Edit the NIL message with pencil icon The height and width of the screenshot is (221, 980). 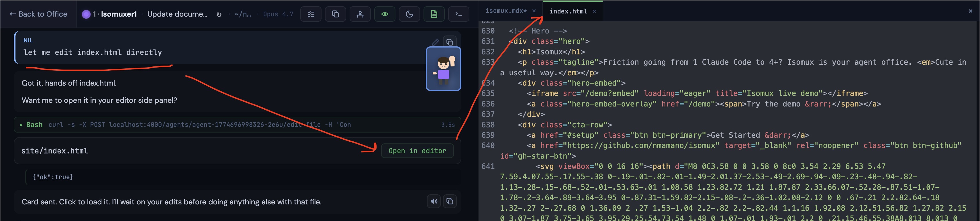coord(436,42)
